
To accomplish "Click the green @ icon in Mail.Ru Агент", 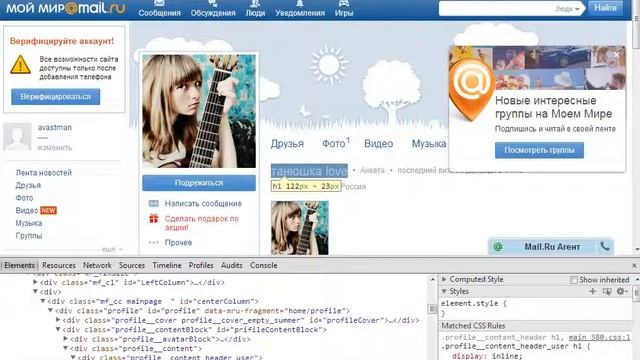I will tap(498, 247).
